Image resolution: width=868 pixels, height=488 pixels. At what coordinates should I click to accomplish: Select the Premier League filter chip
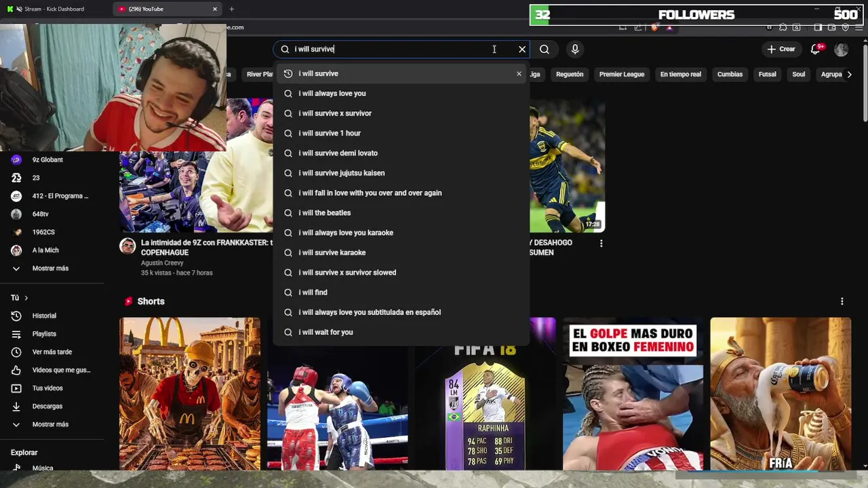[622, 74]
